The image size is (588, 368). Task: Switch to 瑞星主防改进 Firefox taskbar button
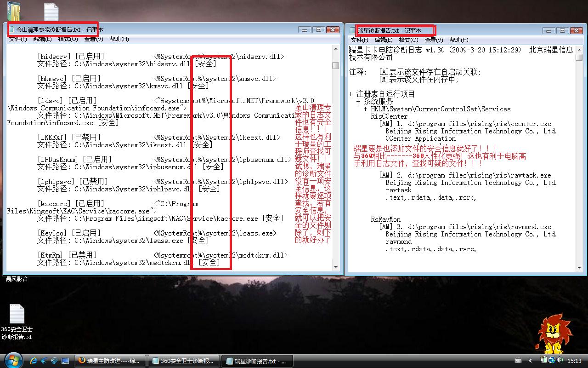pos(110,361)
